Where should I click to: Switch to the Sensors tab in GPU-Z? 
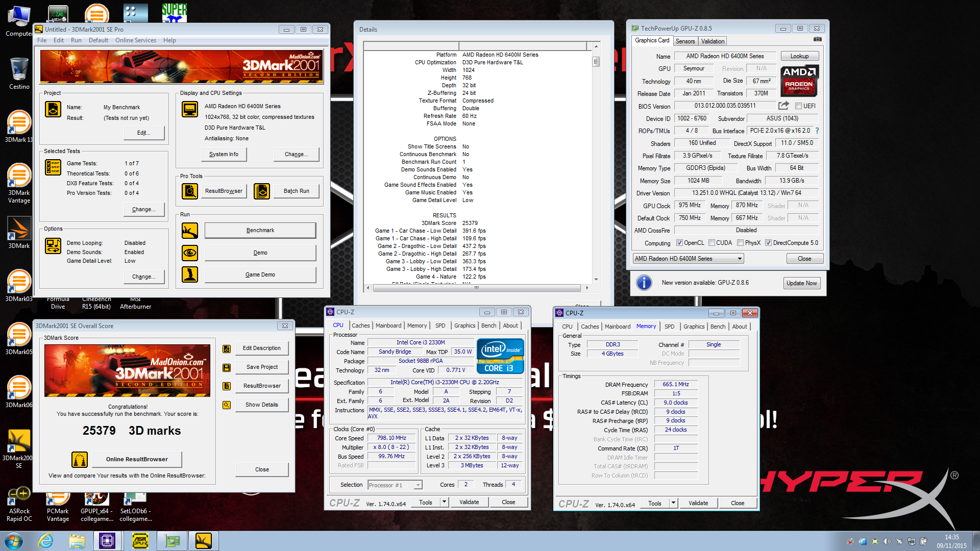685,41
